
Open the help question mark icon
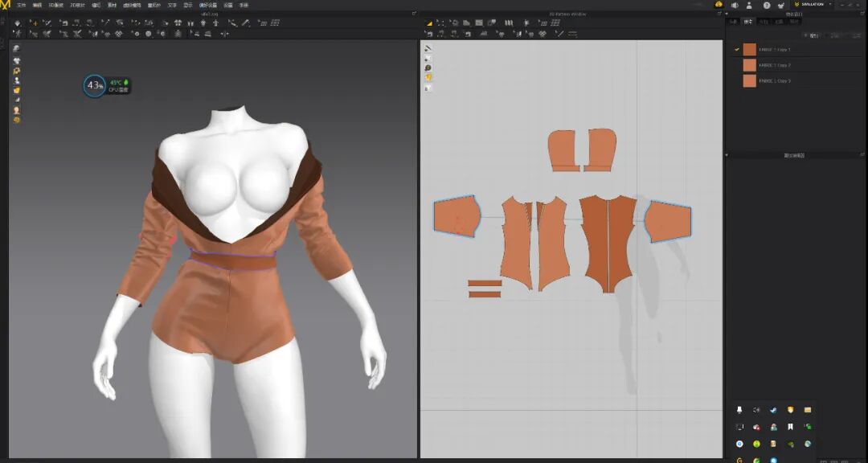click(x=766, y=5)
